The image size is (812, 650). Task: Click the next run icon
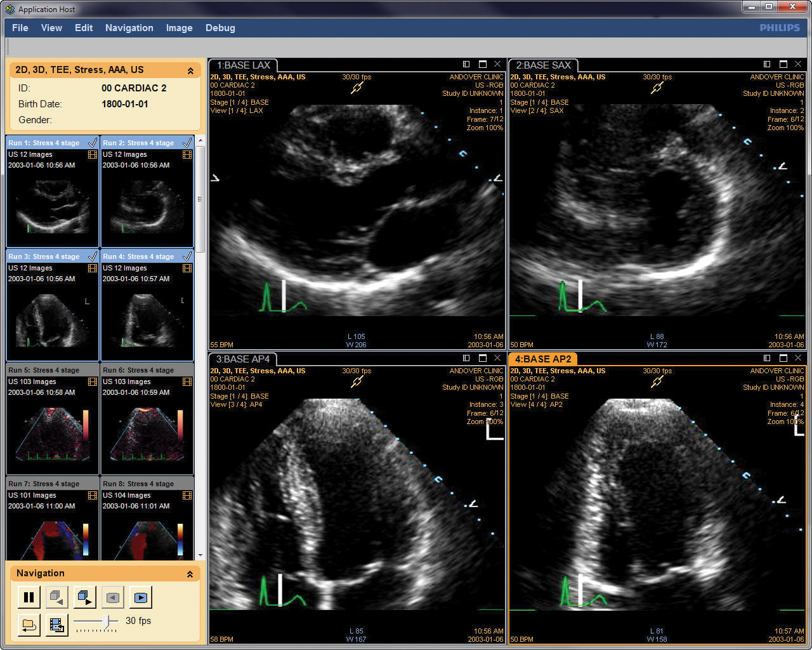(x=85, y=597)
